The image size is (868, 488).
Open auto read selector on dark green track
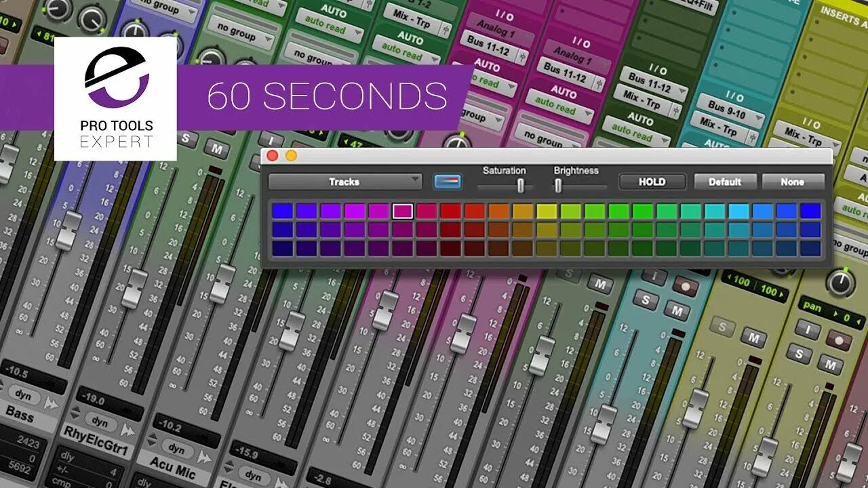(636, 129)
